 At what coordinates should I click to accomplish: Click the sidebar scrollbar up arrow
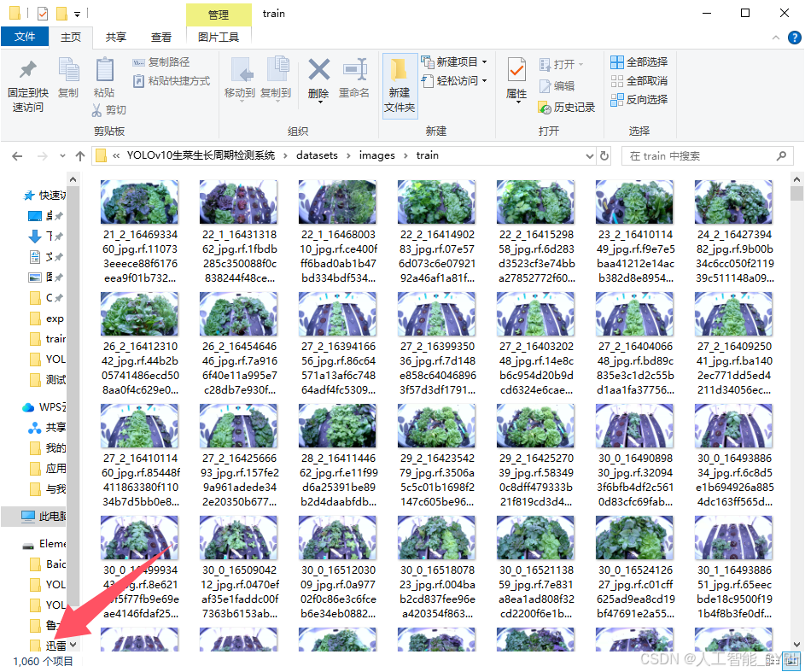pyautogui.click(x=73, y=179)
